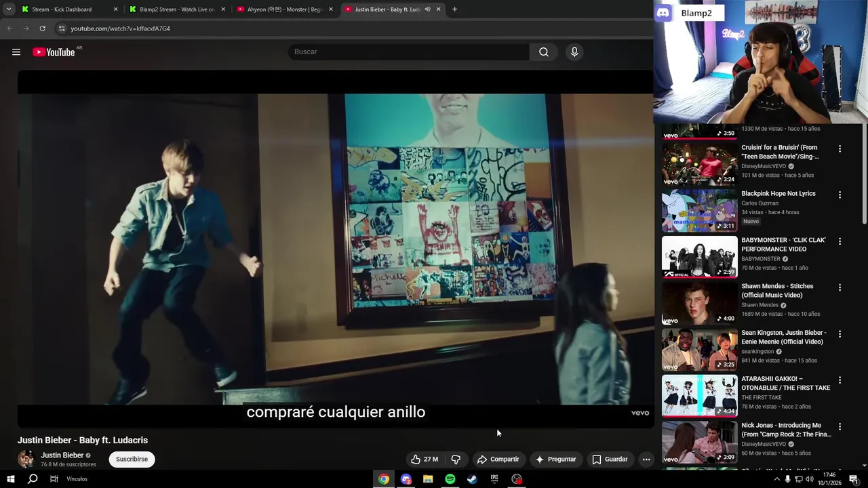Screen dimensions: 868x488
Task: Save video with Guardar button
Action: coord(610,459)
